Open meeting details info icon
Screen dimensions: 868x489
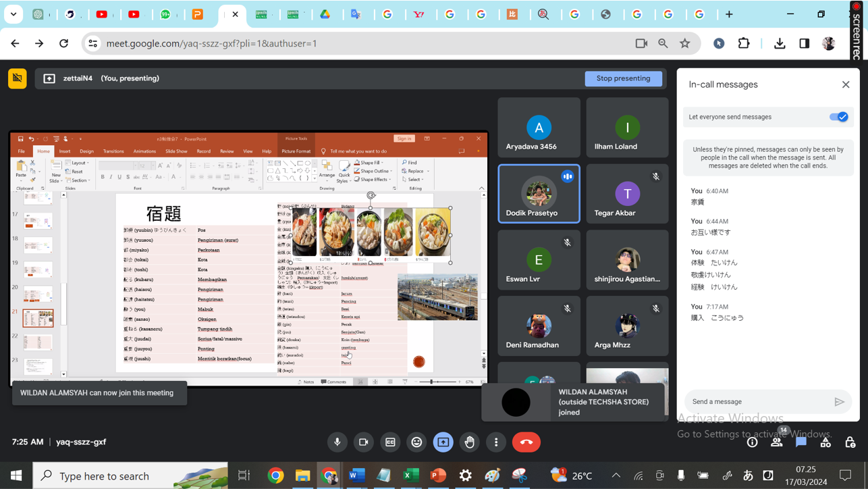tap(753, 442)
